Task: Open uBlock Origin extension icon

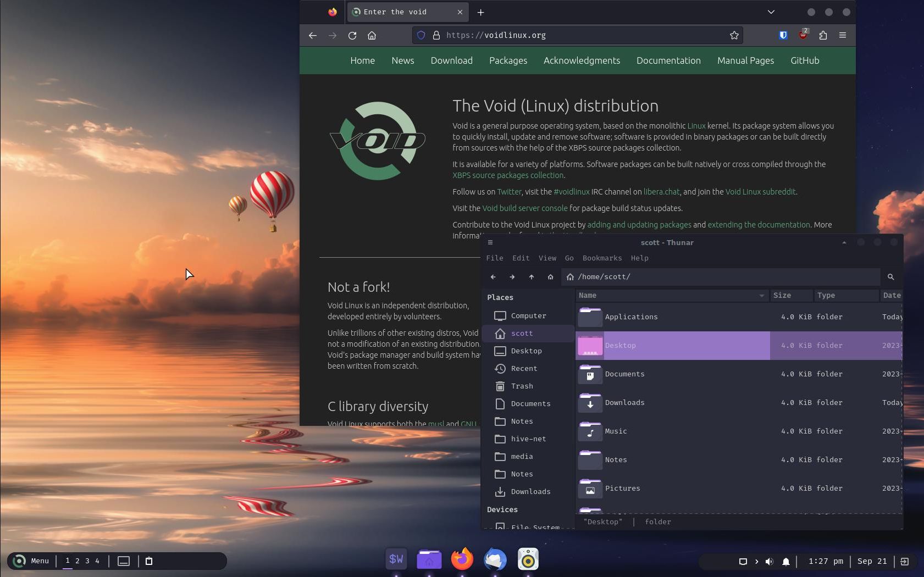Action: [803, 35]
